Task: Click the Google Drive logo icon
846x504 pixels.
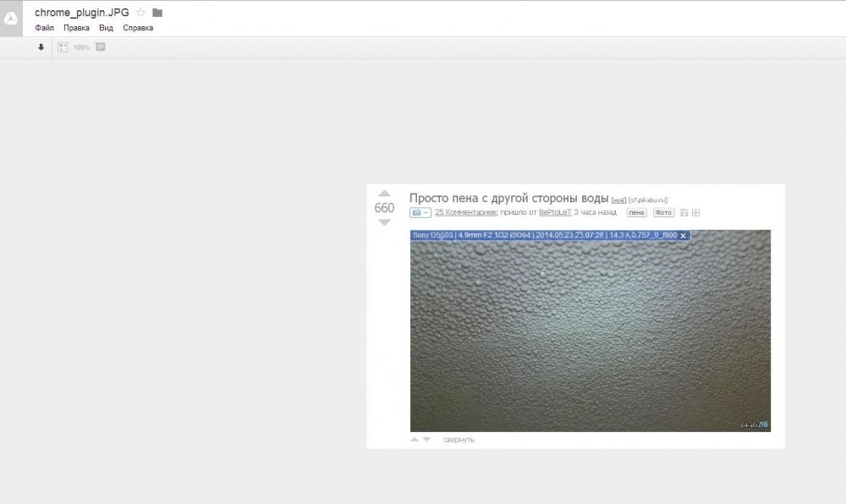Action: point(11,19)
